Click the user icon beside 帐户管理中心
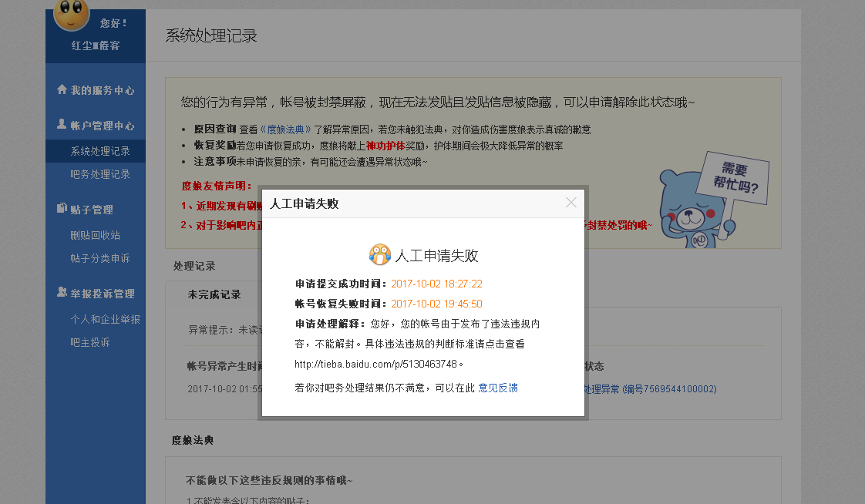The width and height of the screenshot is (865, 504). pos(62,124)
